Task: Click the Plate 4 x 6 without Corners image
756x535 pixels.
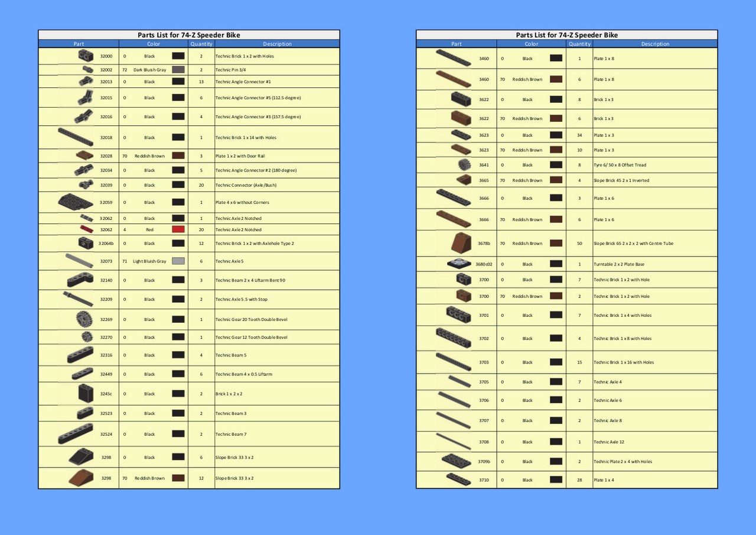Action: click(77, 202)
